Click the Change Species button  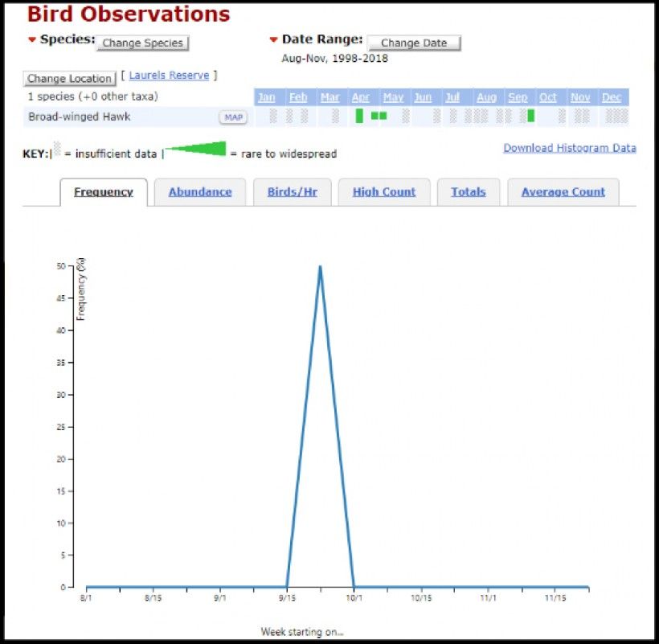pos(142,43)
